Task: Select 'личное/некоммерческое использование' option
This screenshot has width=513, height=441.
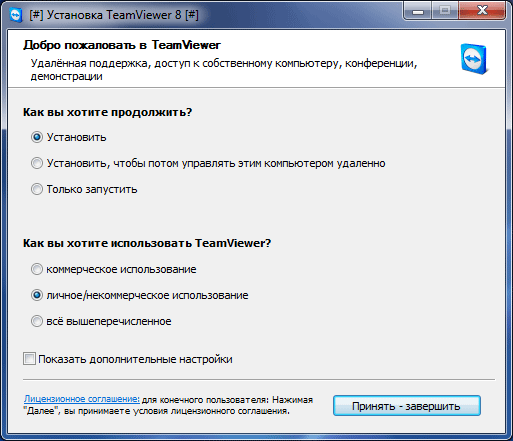Action: pos(37,295)
